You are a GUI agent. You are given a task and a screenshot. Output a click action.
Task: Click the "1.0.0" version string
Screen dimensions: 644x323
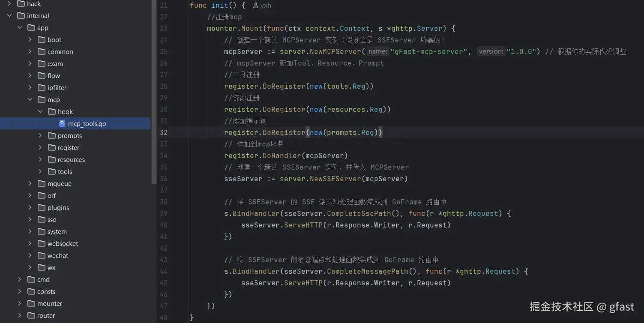tap(521, 51)
